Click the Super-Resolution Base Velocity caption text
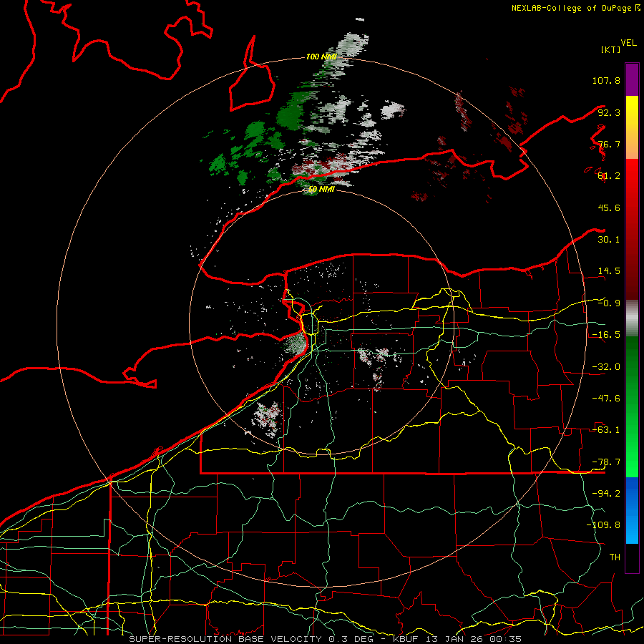The width and height of the screenshot is (644, 644). pos(326,639)
